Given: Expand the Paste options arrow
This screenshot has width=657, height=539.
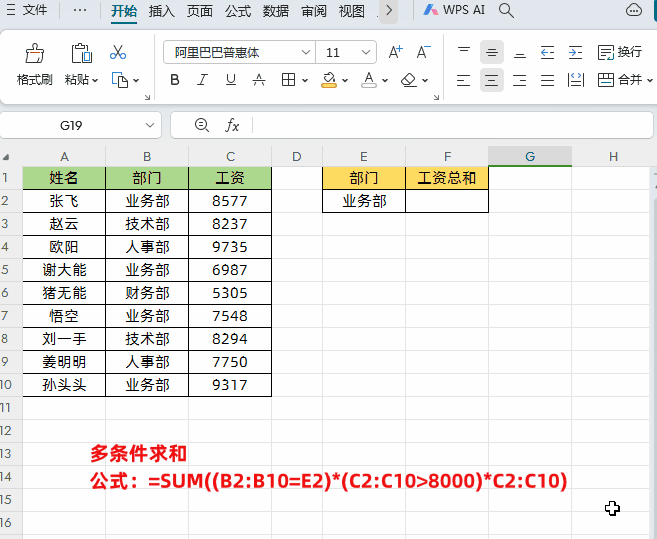Looking at the screenshot, I should point(95,80).
